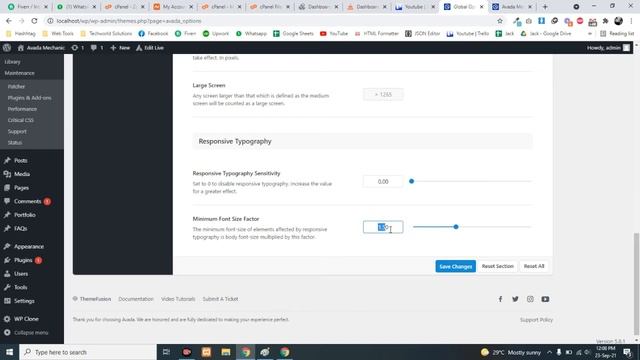Open the Google Sheets bookmark

[x=293, y=33]
